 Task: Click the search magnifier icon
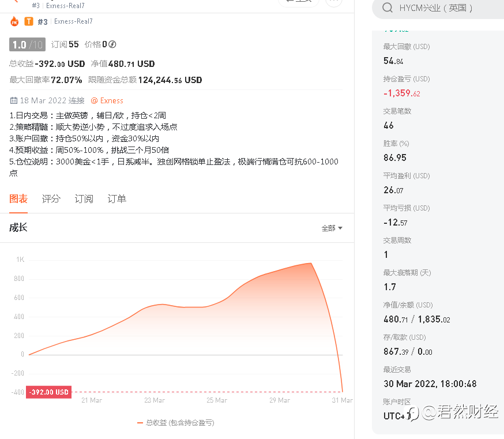[388, 7]
